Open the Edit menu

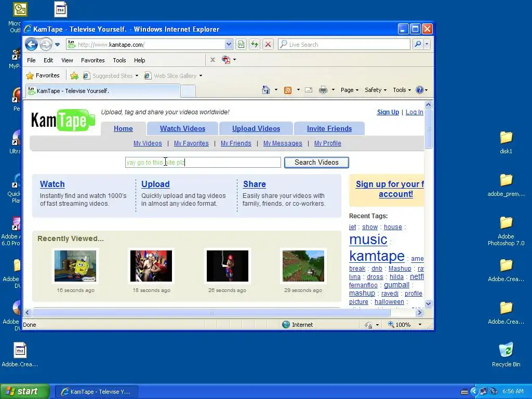(48, 60)
